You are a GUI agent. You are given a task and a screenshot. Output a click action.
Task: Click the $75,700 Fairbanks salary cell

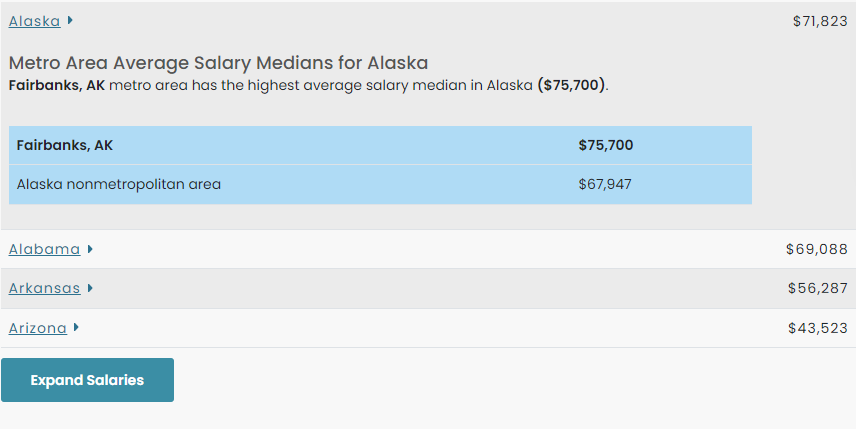(606, 145)
